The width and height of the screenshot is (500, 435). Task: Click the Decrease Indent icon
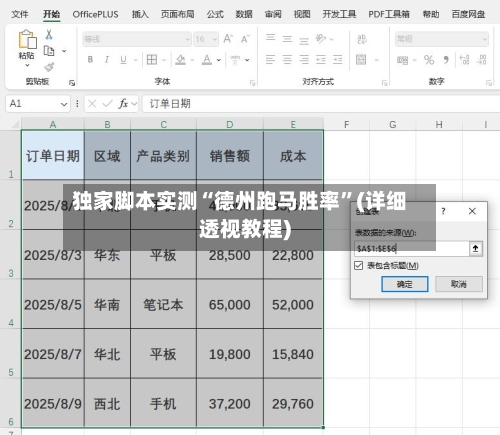321,60
